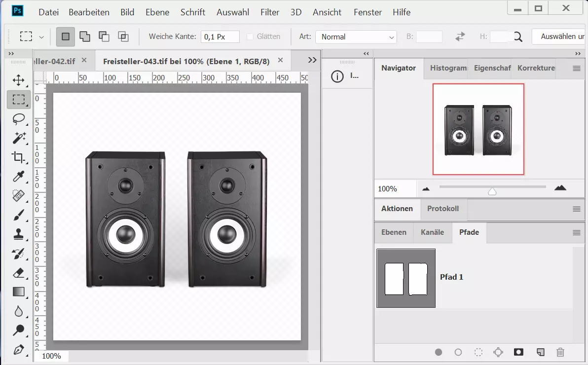Click Load path as selection icon
The height and width of the screenshot is (365, 588).
tap(478, 352)
